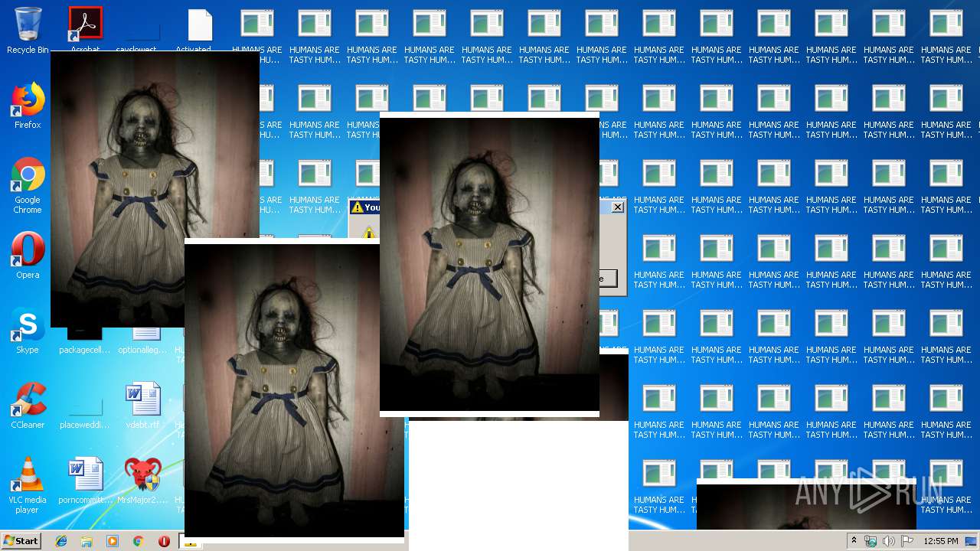Screen dimensions: 980x551
Task: Click the Chrome icon in the taskbar
Action: pyautogui.click(x=139, y=541)
